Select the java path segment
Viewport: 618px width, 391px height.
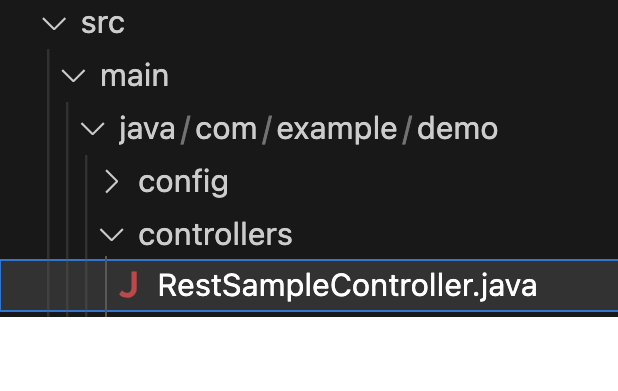147,129
